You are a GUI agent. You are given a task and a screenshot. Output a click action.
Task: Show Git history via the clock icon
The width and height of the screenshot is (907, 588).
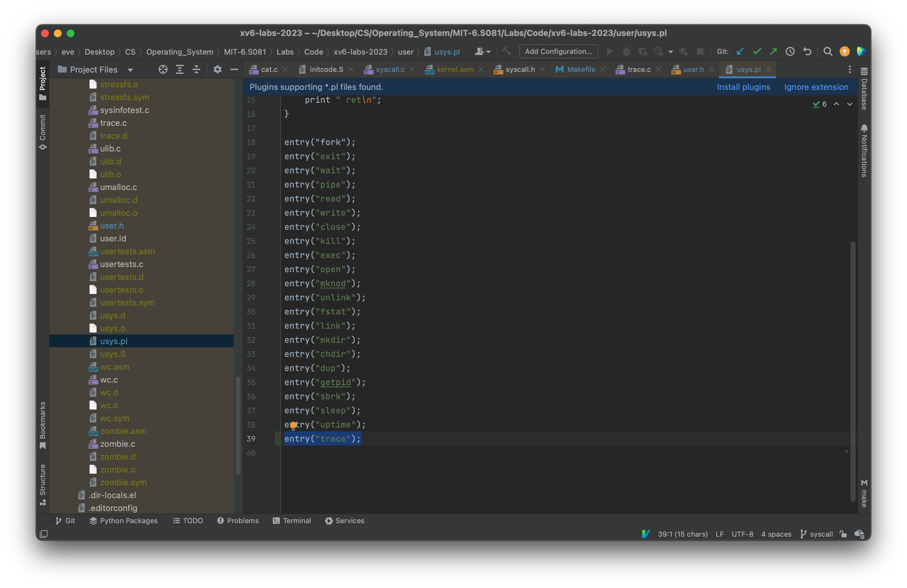tap(790, 51)
